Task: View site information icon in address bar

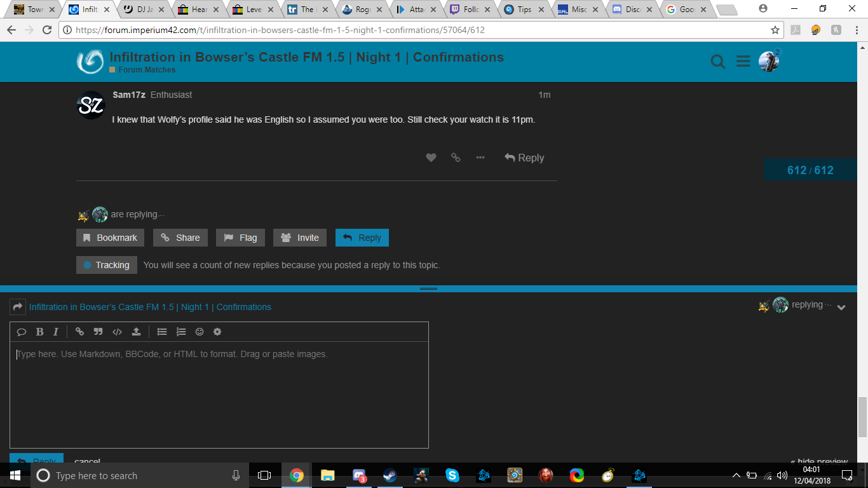Action: tap(67, 30)
